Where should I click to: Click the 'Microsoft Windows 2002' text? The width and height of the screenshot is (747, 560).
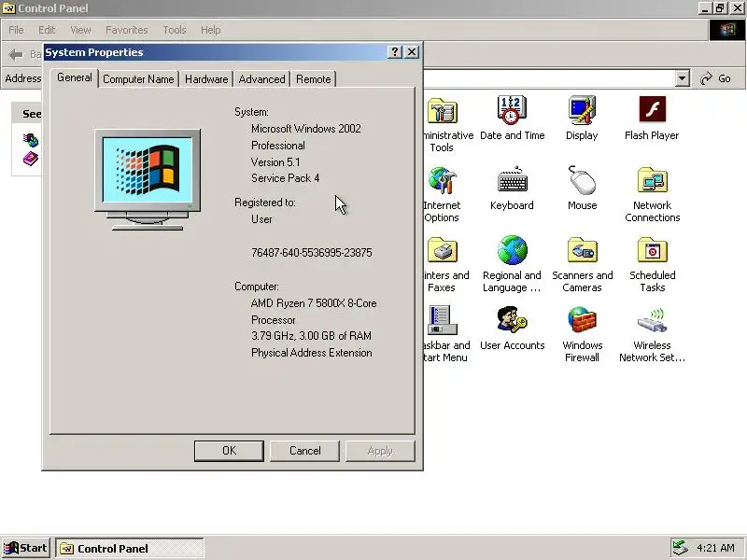pos(306,129)
